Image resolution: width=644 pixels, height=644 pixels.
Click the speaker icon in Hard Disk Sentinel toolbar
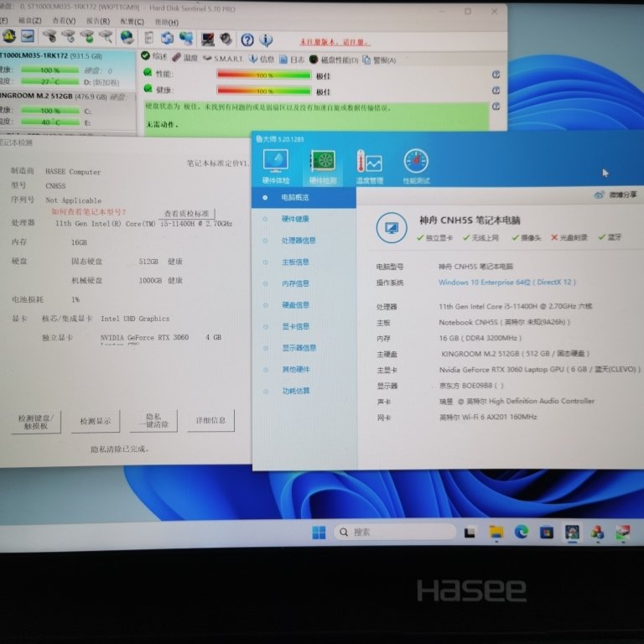point(226,39)
